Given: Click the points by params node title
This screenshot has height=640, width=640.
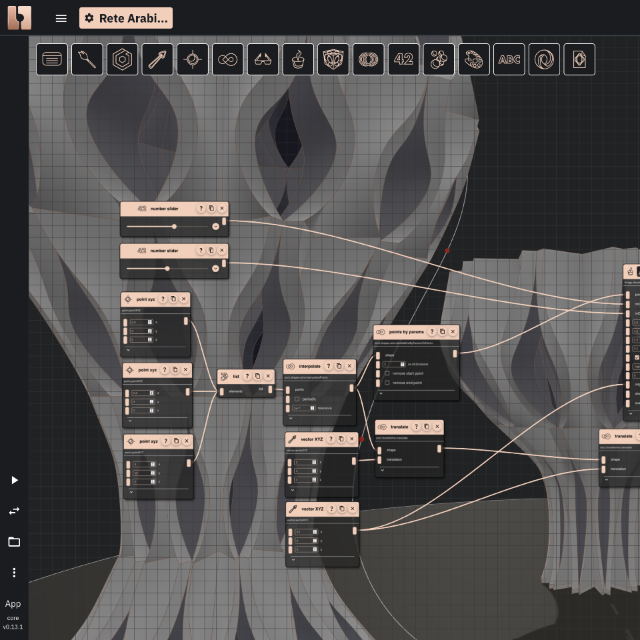Looking at the screenshot, I should click(x=406, y=332).
